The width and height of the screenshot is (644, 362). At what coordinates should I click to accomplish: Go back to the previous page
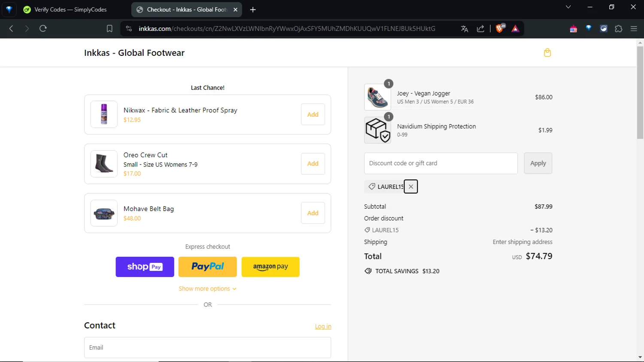point(11,29)
